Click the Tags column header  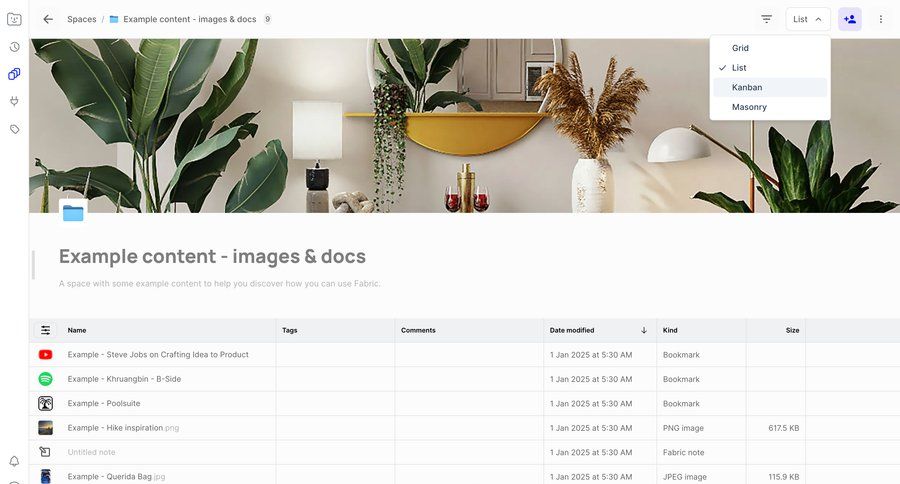(289, 330)
